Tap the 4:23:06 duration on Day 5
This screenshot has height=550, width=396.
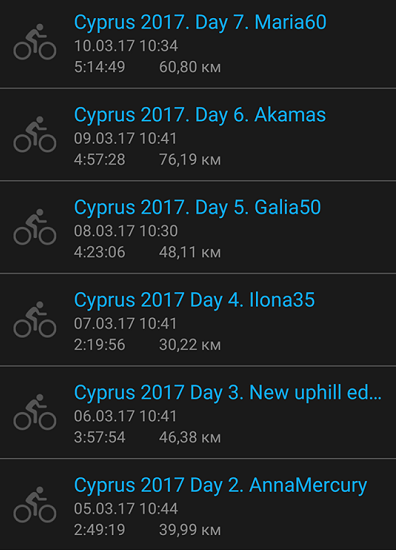(100, 252)
